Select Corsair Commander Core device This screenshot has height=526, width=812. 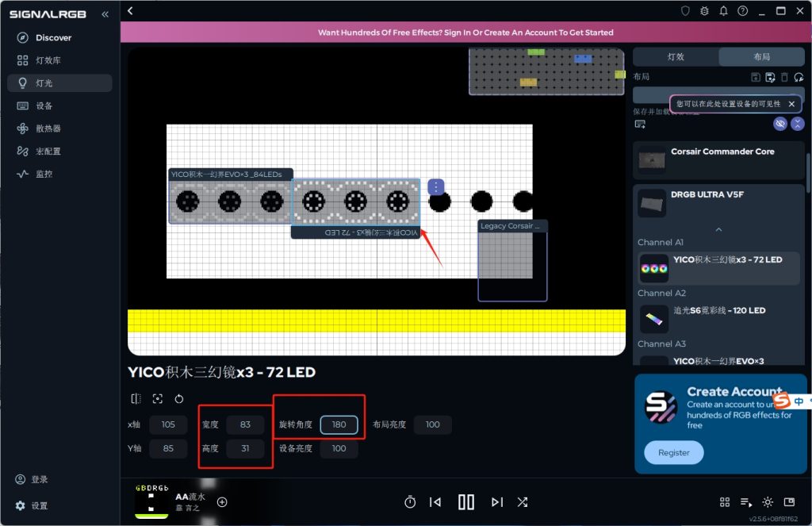[718, 160]
